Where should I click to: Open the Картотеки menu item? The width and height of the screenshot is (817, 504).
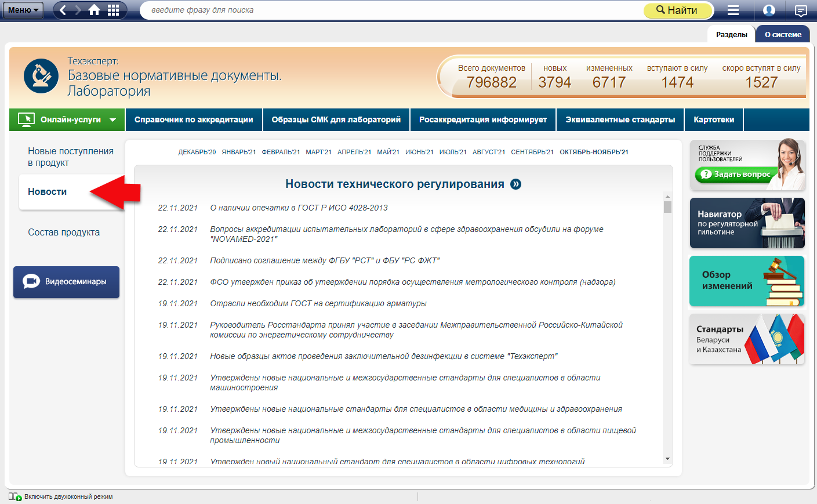pos(714,119)
